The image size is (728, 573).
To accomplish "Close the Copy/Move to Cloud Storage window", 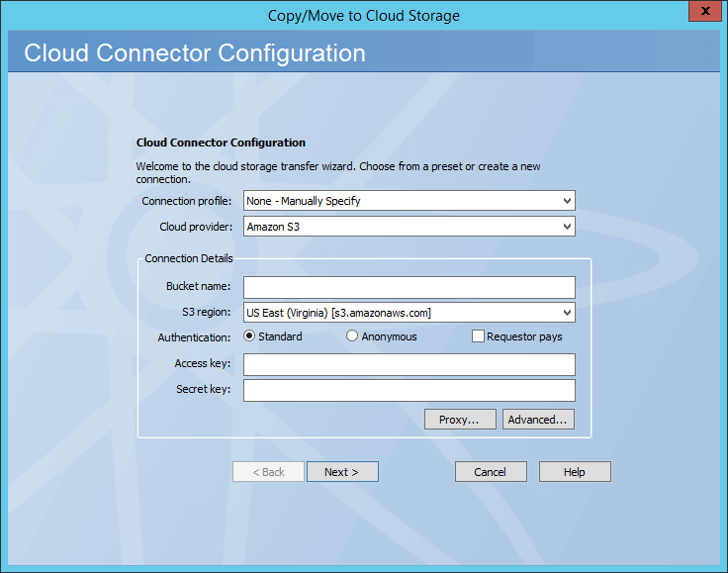I will coord(703,11).
